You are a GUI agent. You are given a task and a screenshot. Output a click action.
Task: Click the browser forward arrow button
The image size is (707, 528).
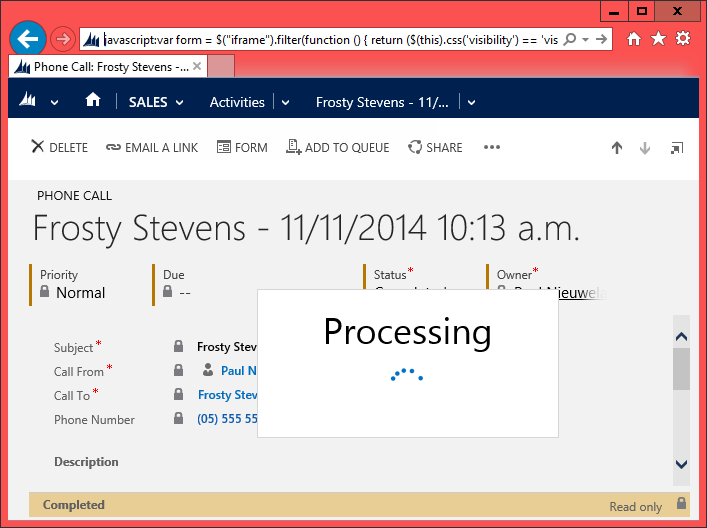[x=62, y=39]
